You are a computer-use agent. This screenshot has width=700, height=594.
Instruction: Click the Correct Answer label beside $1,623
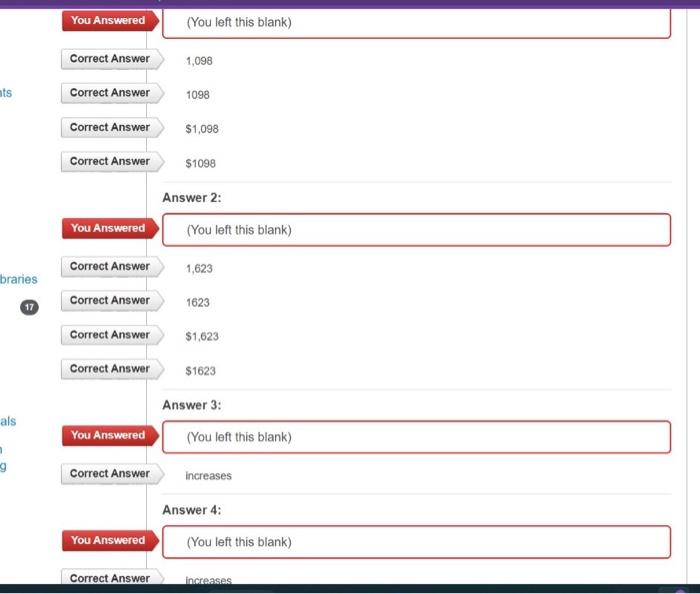click(x=112, y=335)
